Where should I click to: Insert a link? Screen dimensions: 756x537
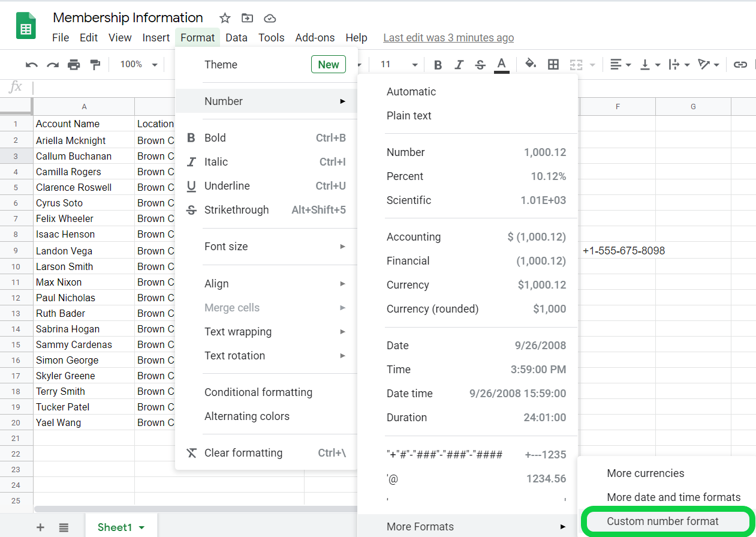tap(740, 64)
